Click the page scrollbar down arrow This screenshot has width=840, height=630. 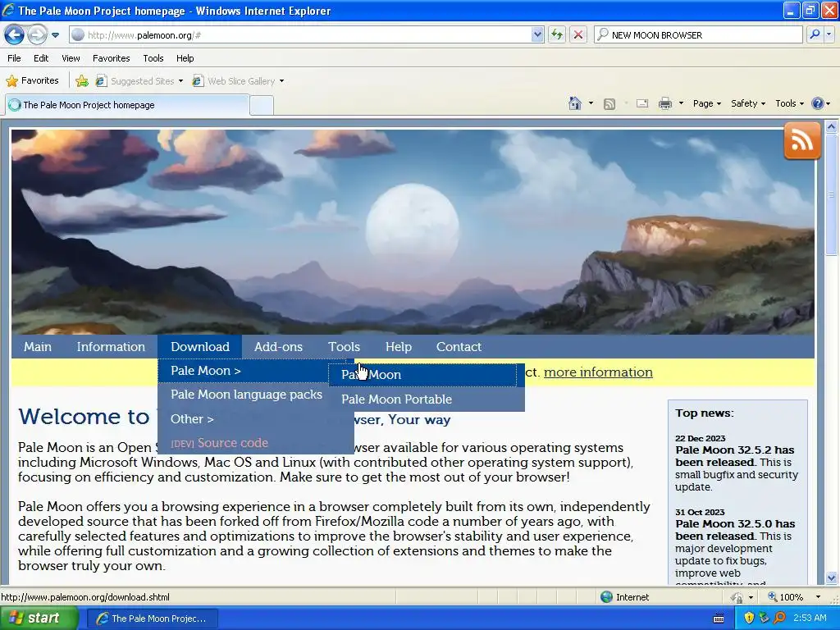point(831,577)
